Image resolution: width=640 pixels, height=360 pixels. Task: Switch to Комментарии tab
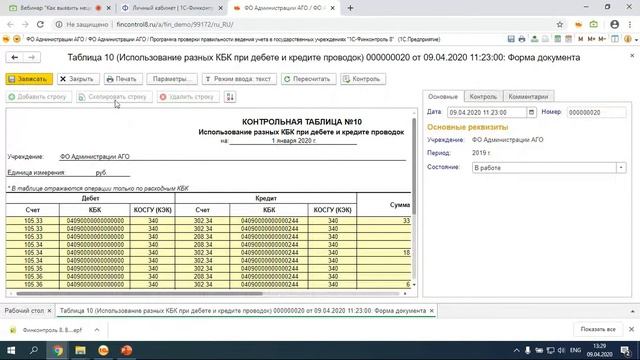click(x=528, y=97)
